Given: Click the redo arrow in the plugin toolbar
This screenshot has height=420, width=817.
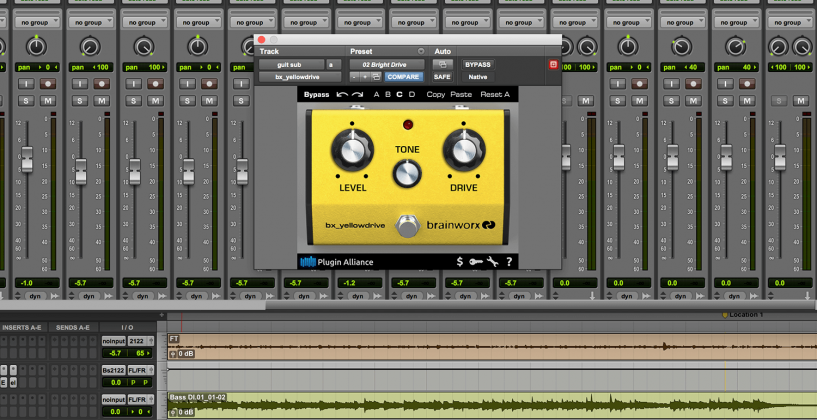Looking at the screenshot, I should click(357, 94).
